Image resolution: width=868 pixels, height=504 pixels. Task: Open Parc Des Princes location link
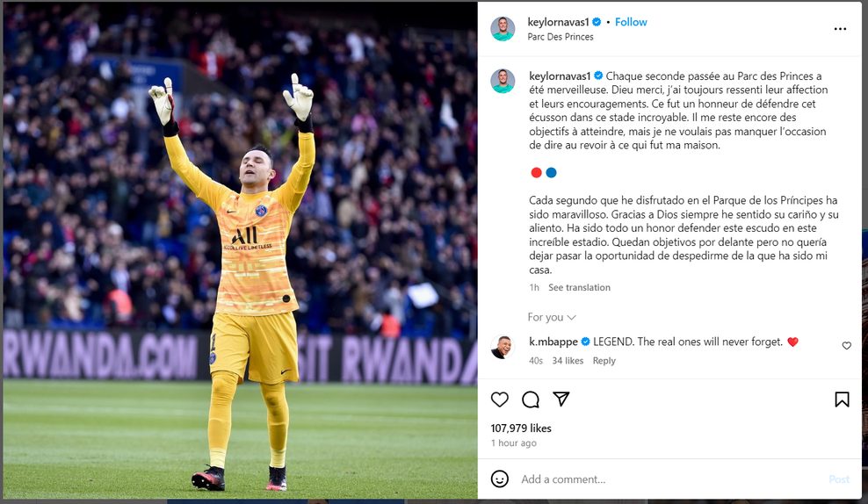561,37
